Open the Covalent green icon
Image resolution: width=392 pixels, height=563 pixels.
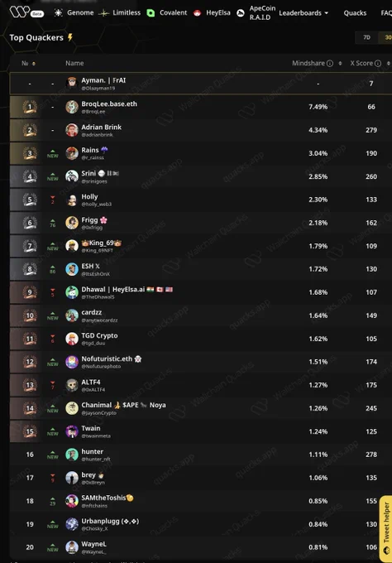tap(151, 13)
